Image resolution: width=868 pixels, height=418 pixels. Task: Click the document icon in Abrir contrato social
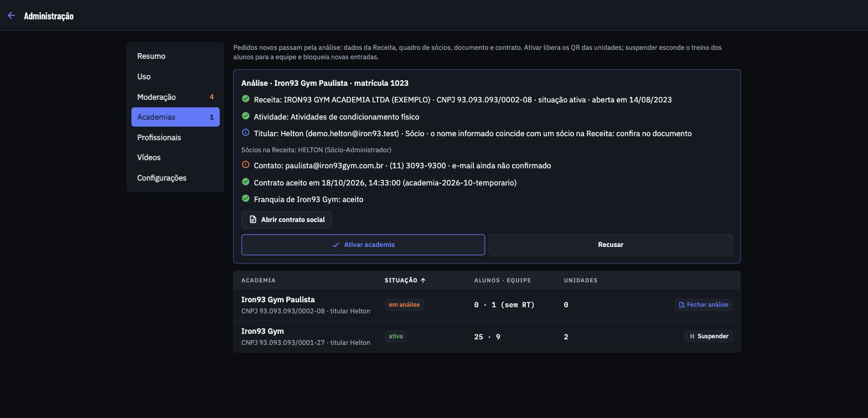(x=253, y=220)
